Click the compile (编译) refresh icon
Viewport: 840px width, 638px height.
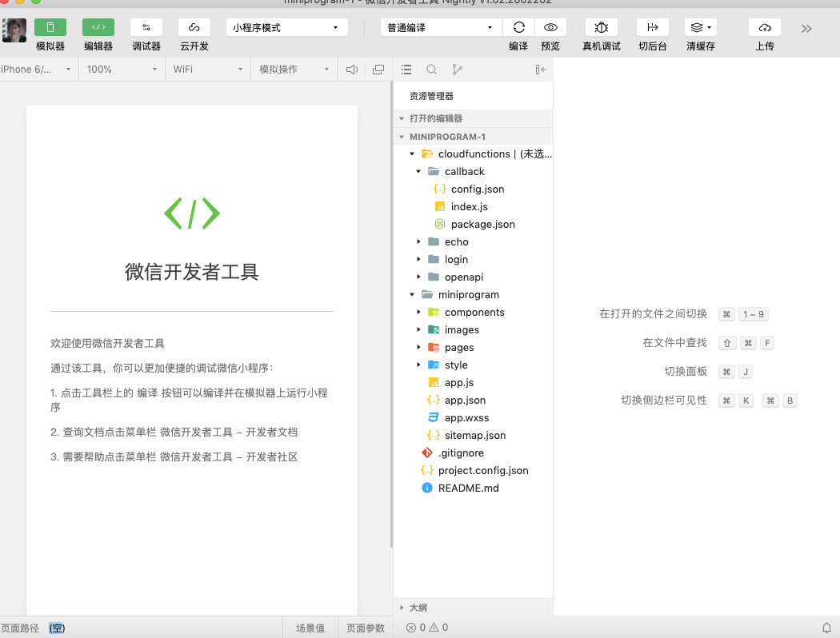click(518, 27)
